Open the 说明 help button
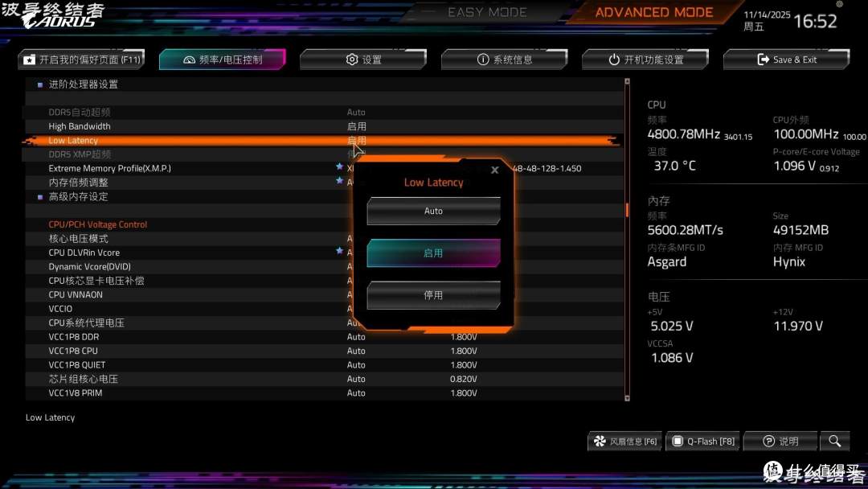Screen dimensions: 868x489 780,442
